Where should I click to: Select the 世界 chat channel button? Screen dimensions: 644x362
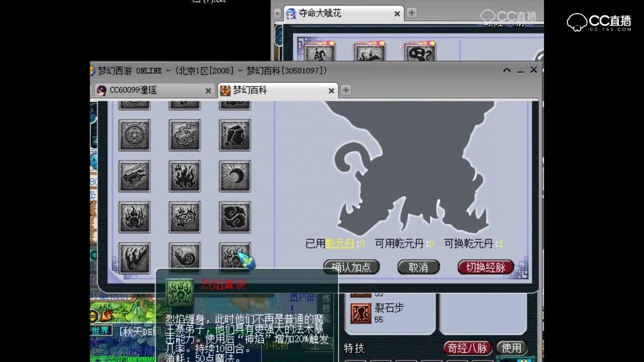(101, 331)
